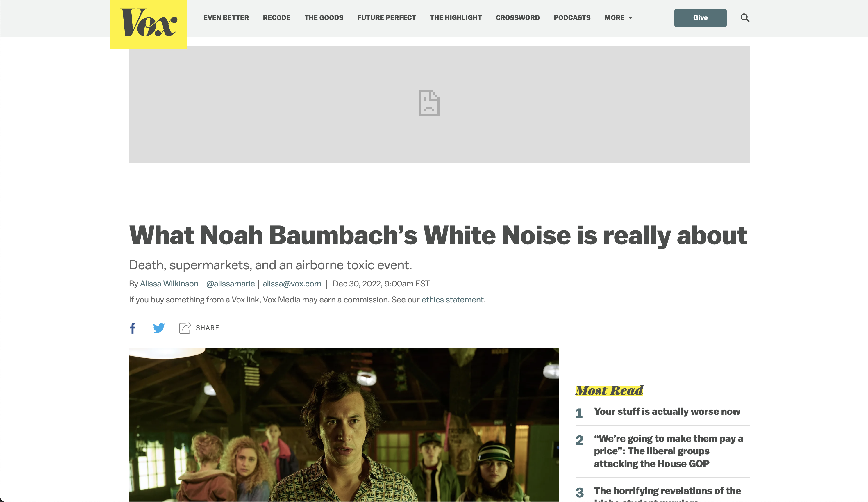This screenshot has height=502, width=868.
Task: Go to Recode section
Action: [276, 18]
